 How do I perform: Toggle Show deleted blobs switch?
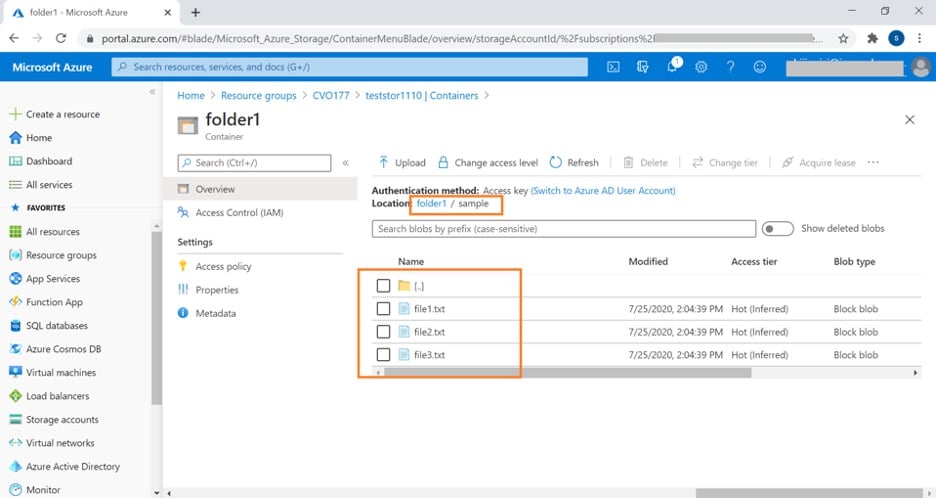click(x=777, y=228)
